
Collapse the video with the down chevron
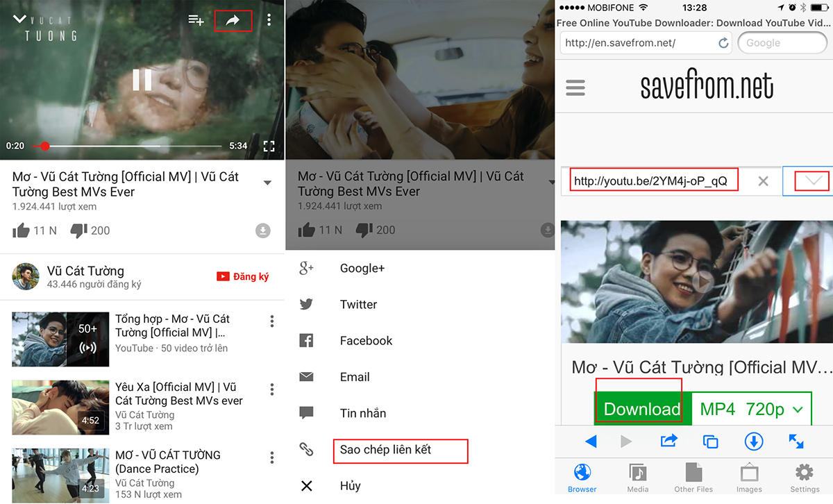[19, 19]
